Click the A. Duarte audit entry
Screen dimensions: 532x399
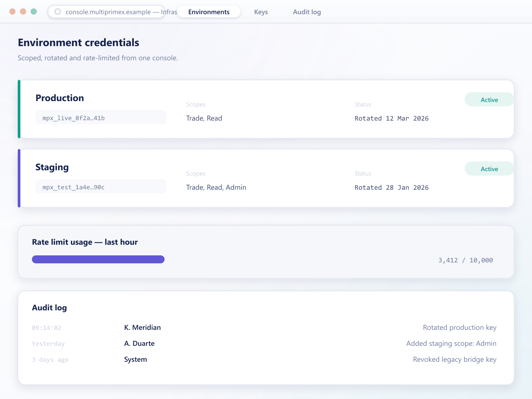tap(139, 343)
